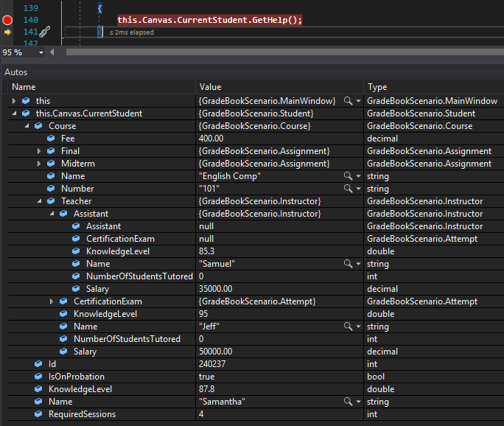Click the screwdriver quick actions icon at line 141
This screenshot has height=426, width=504.
click(x=45, y=32)
